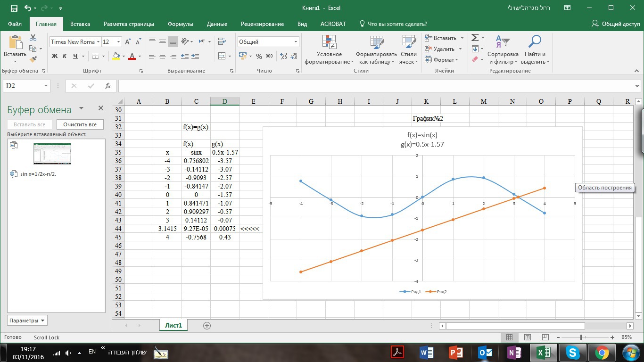
Task: Click the Save icon in title bar
Action: tap(14, 8)
